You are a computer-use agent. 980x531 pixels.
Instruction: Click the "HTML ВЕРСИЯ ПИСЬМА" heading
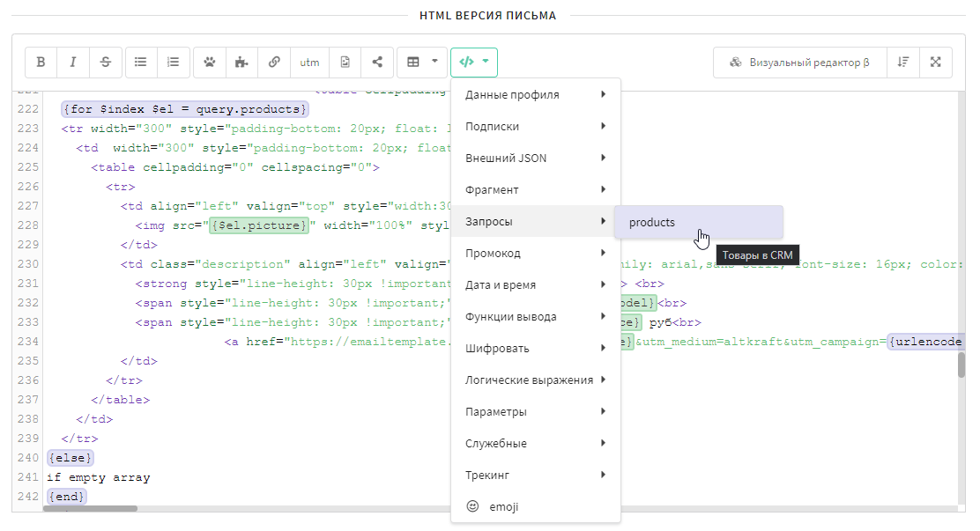click(487, 16)
